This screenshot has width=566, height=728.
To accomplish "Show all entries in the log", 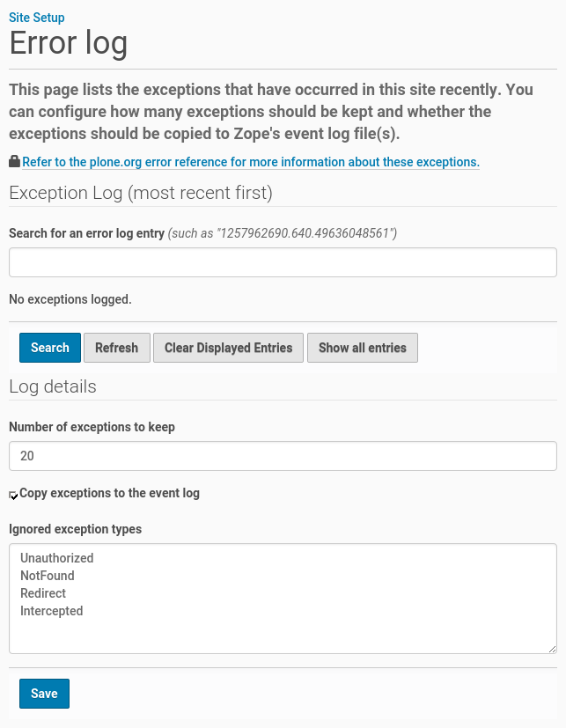I will 362,348.
